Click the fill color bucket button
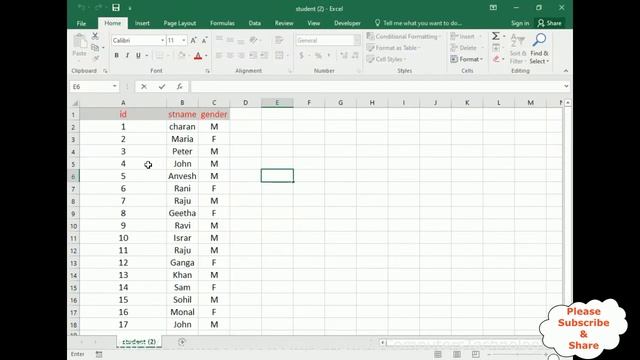Image resolution: width=640 pixels, height=360 pixels. pos(181,56)
